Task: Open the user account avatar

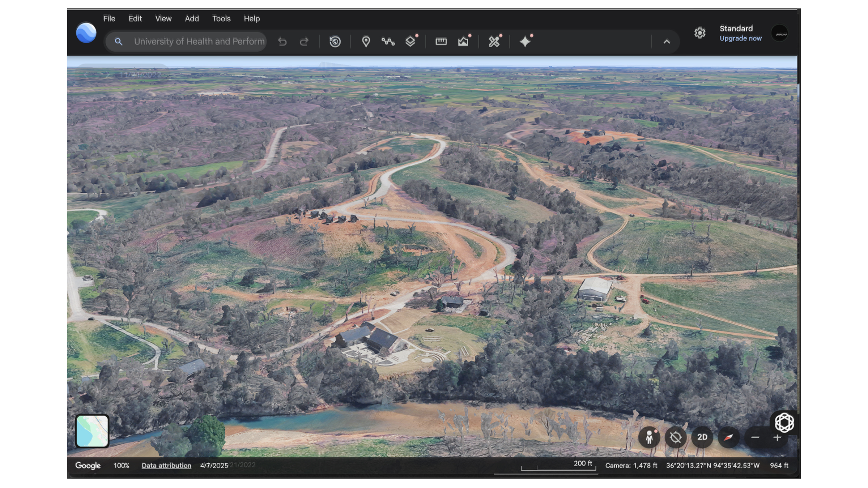Action: point(780,34)
